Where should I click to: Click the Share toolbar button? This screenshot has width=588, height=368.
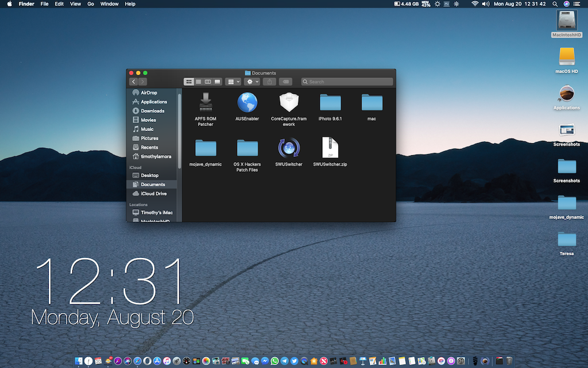click(x=270, y=82)
